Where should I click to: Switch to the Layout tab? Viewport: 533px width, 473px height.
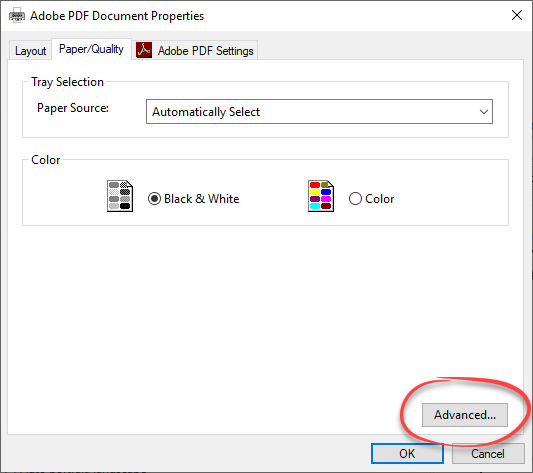pos(30,51)
